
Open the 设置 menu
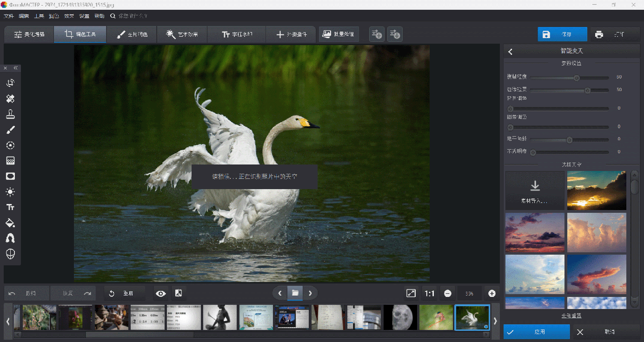(x=84, y=16)
